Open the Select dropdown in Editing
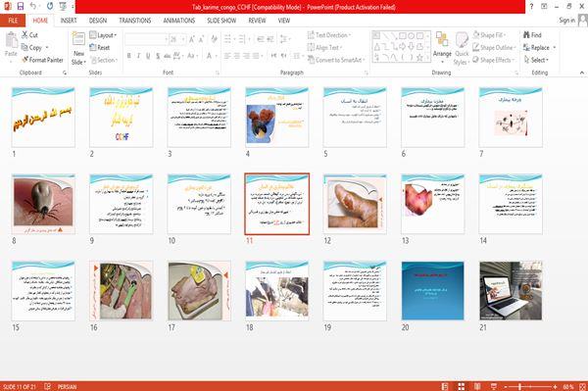This screenshot has width=588, height=391. tap(536, 60)
